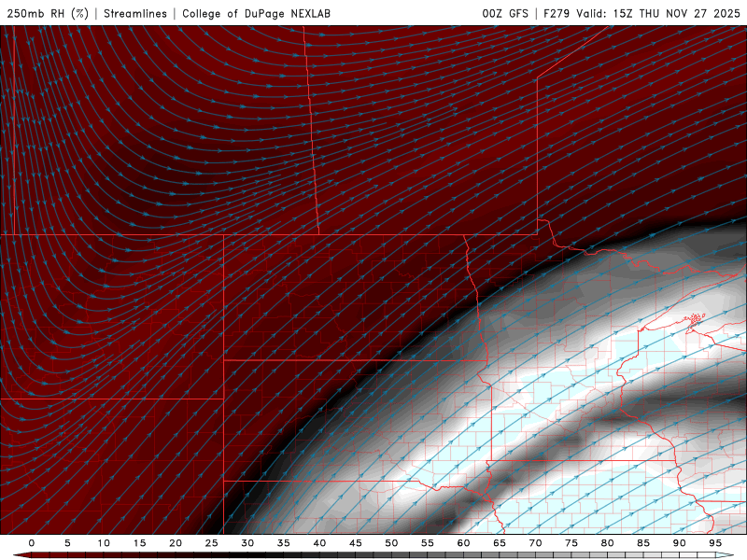Screen dimensions: 747x560
Task: Click the RH color scale bar
Action: pyautogui.click(x=373, y=555)
